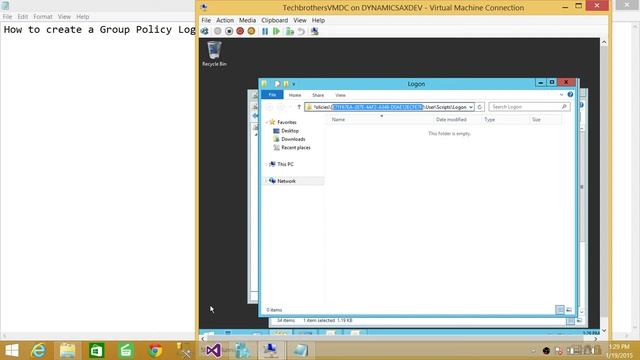Select This PC in navigation pane
Screen dimensions: 640x360
click(285, 164)
